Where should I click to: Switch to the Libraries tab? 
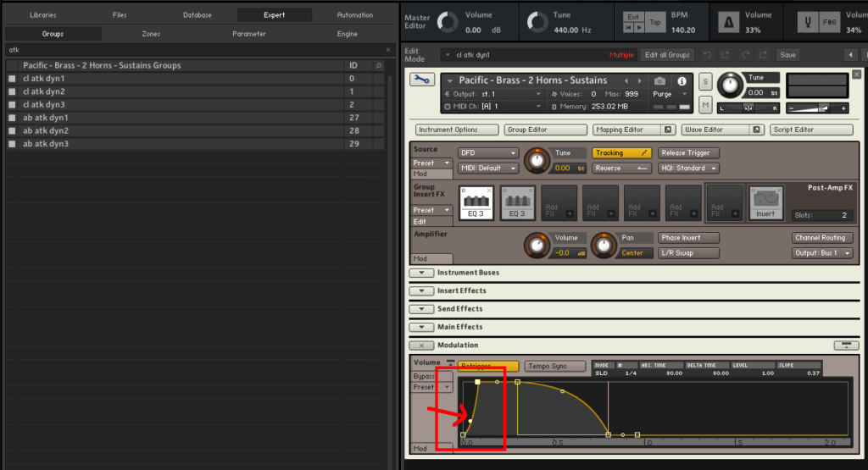tap(43, 15)
